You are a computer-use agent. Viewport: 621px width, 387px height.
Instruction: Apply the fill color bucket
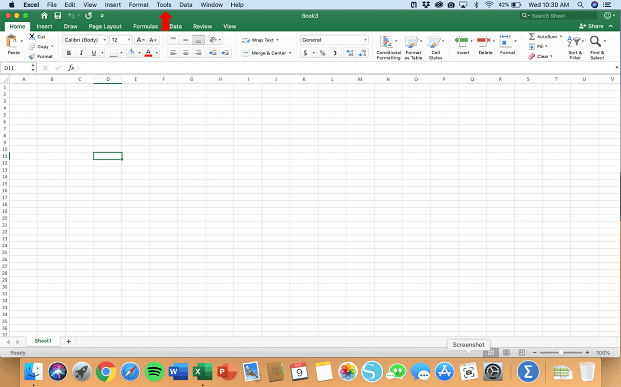click(132, 53)
